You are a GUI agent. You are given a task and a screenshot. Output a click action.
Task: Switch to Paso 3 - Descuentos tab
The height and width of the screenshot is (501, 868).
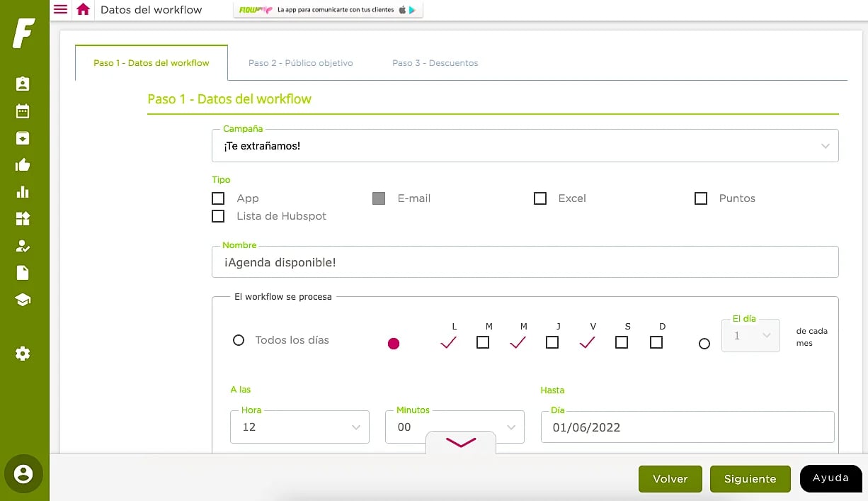[x=435, y=63]
